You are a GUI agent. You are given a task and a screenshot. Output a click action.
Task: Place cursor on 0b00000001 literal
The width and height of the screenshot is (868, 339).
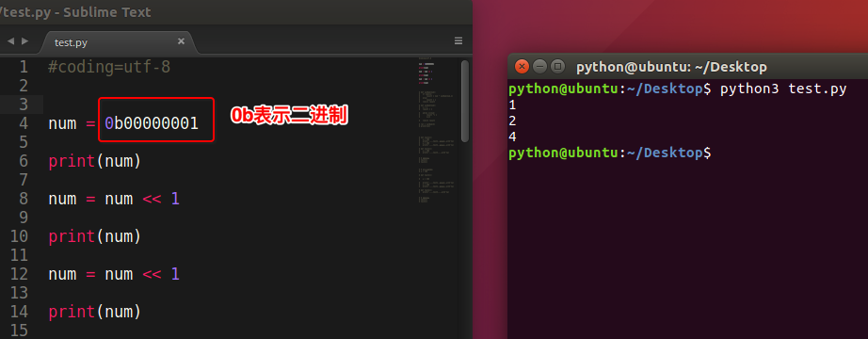152,123
